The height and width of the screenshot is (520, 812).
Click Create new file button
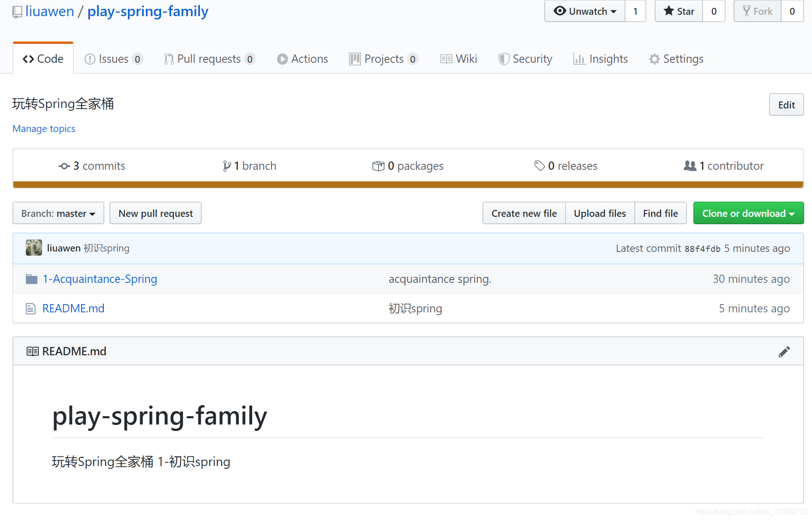[x=524, y=213]
